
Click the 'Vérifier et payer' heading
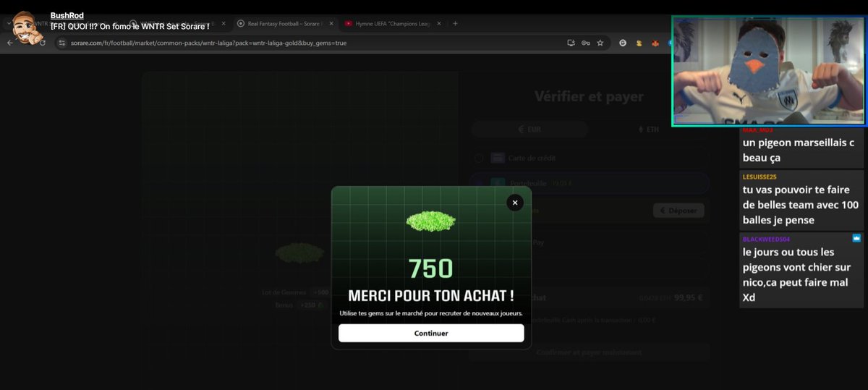[x=589, y=96]
